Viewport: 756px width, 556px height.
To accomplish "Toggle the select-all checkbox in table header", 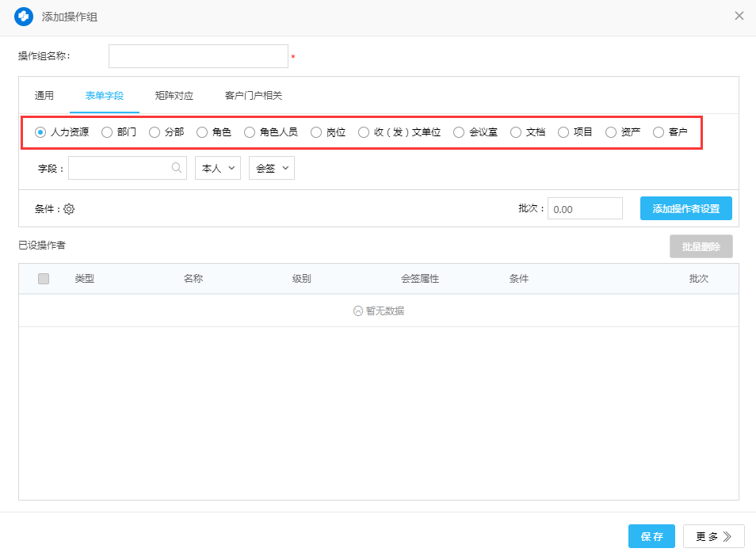I will point(44,279).
